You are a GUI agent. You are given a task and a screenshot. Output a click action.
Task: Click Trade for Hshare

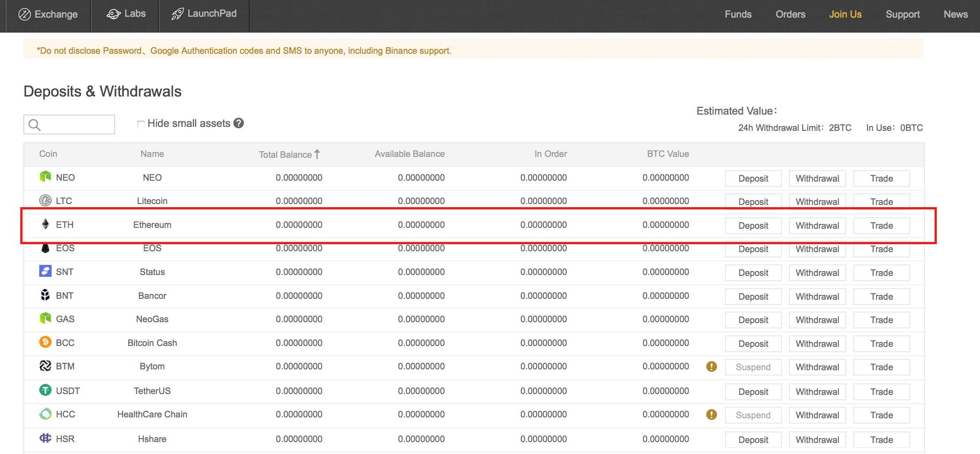(x=882, y=440)
